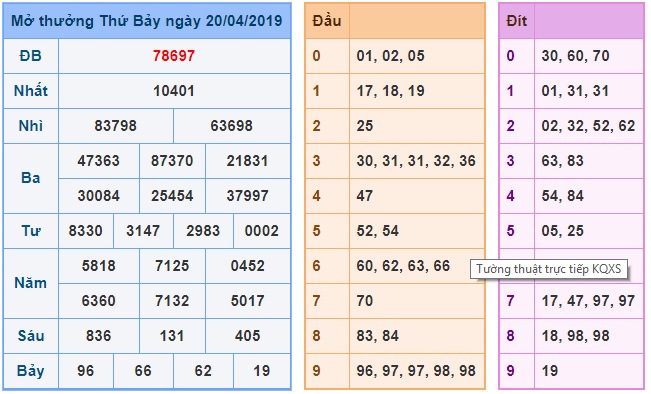Click the value 25 in Đầu row 2

click(365, 126)
